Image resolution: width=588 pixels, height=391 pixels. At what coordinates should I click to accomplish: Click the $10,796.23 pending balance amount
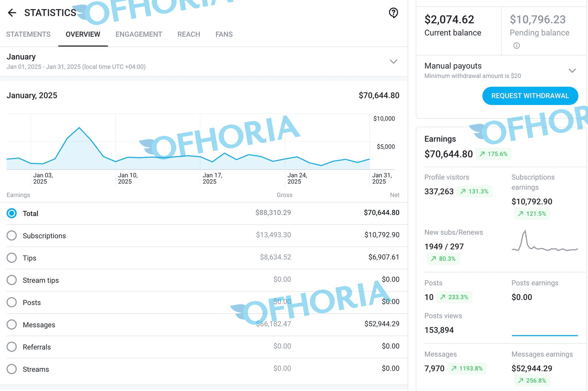[538, 20]
